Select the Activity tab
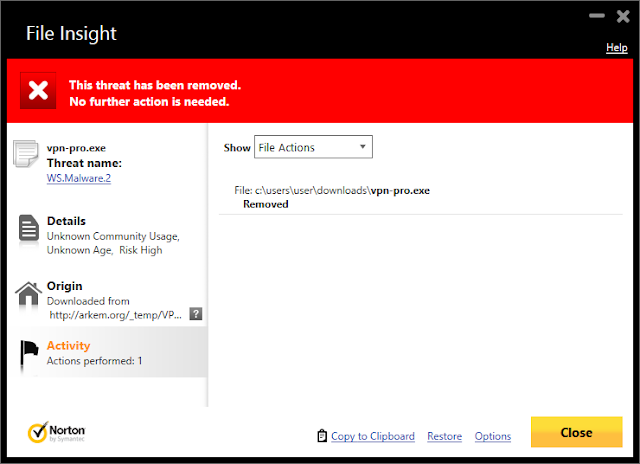 tap(107, 352)
